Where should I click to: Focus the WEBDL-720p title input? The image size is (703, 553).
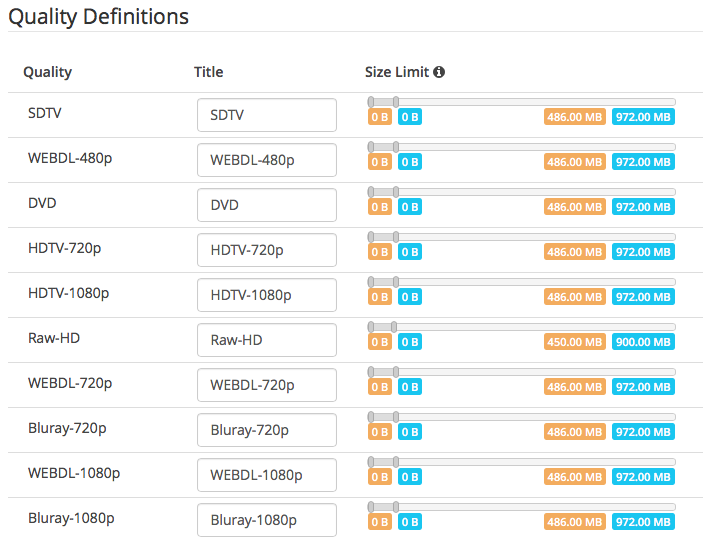[x=266, y=385]
